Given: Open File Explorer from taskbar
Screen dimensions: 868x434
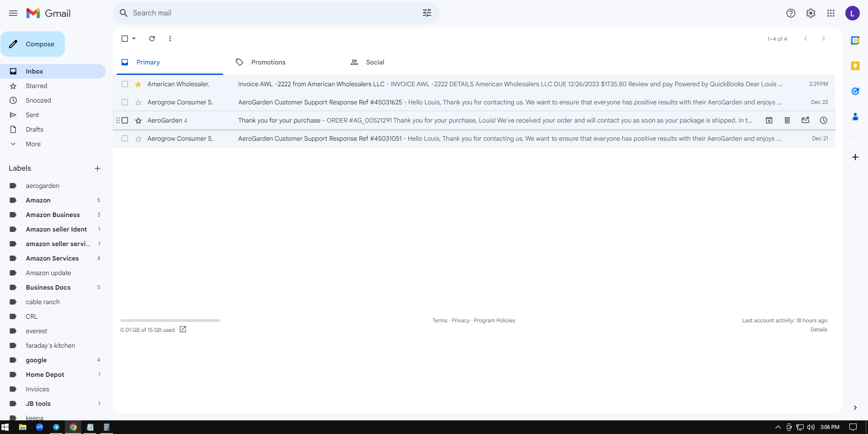Looking at the screenshot, I should pyautogui.click(x=22, y=427).
